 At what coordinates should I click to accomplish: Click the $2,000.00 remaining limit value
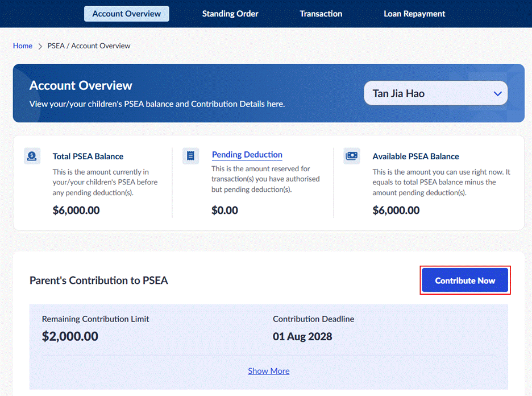click(70, 336)
